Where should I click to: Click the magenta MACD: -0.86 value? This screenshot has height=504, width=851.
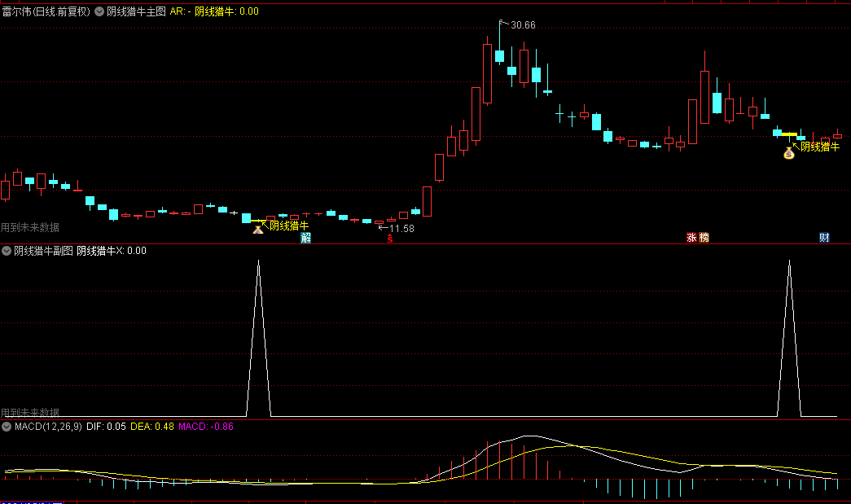pyautogui.click(x=206, y=427)
